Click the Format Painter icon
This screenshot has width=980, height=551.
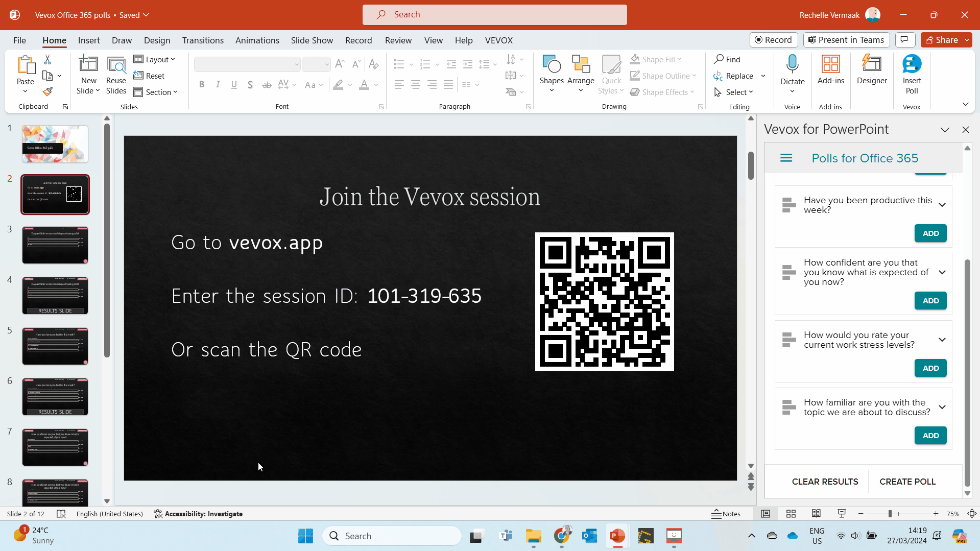pyautogui.click(x=48, y=91)
